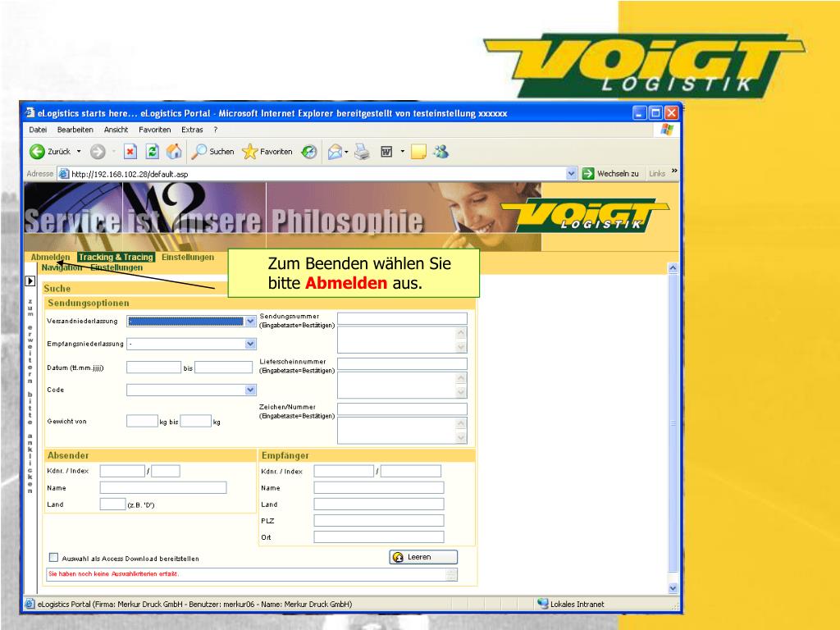
Task: Go to the home page icon
Action: click(x=174, y=152)
